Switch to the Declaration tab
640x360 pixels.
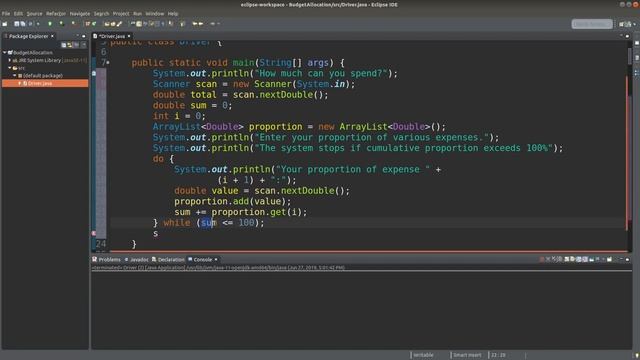[168, 260]
